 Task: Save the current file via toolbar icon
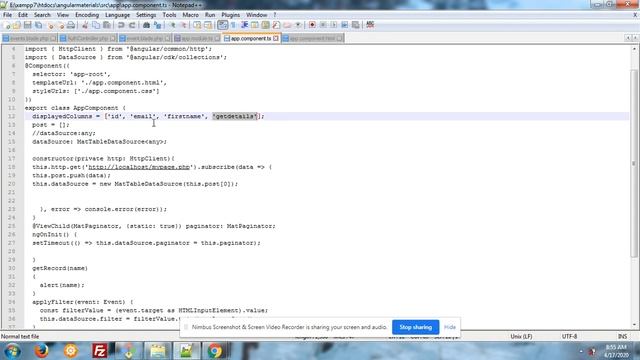(27, 25)
